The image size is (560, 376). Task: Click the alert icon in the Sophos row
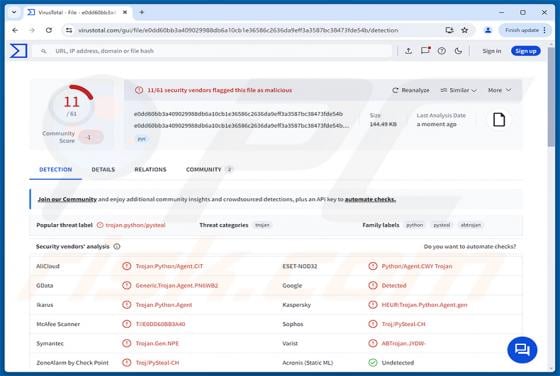pyautogui.click(x=372, y=324)
